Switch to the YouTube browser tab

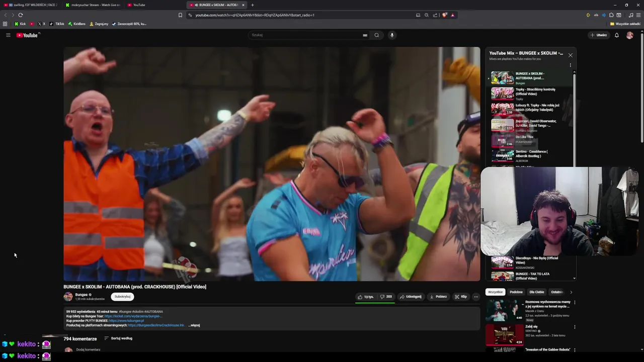tap(155, 5)
